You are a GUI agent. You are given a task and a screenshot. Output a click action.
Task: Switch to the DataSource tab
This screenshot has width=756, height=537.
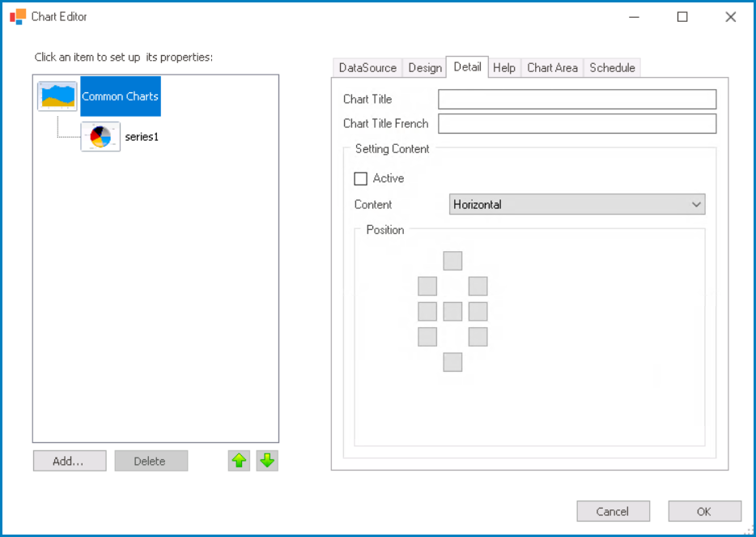pyautogui.click(x=367, y=68)
